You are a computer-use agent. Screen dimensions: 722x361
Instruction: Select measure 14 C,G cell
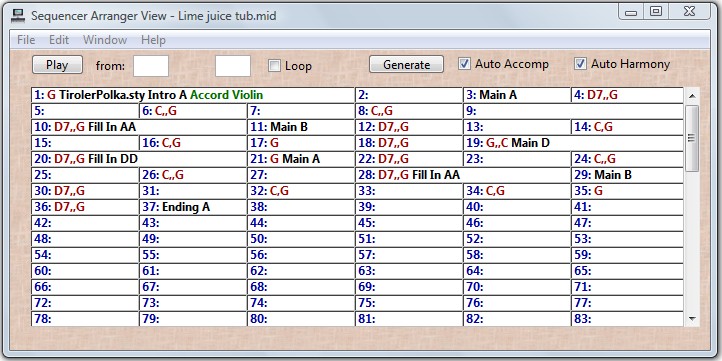click(627, 127)
